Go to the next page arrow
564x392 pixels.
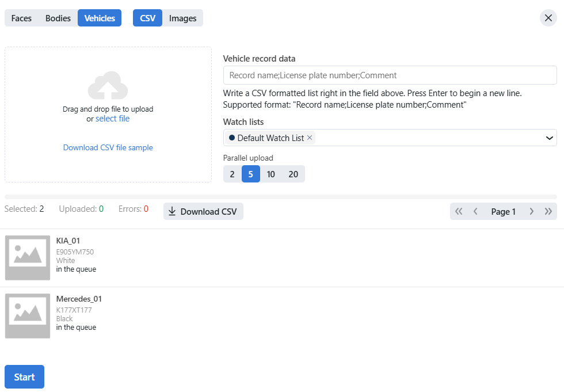coord(531,211)
